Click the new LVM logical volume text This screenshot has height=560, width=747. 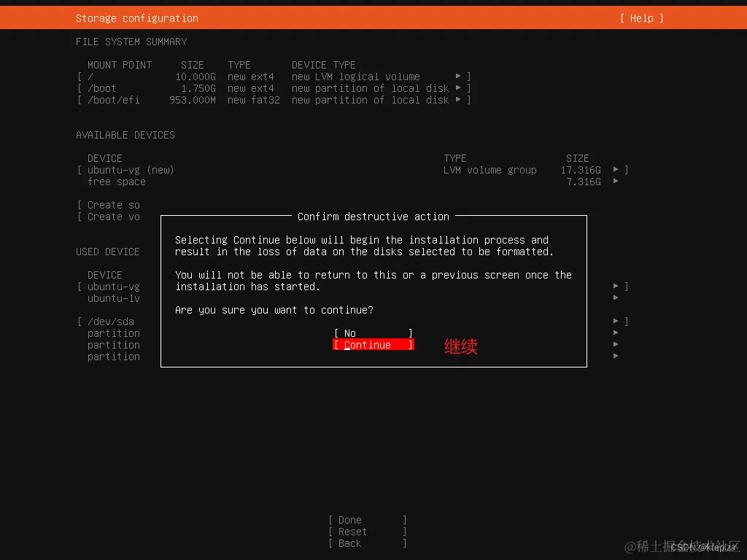[x=356, y=77]
